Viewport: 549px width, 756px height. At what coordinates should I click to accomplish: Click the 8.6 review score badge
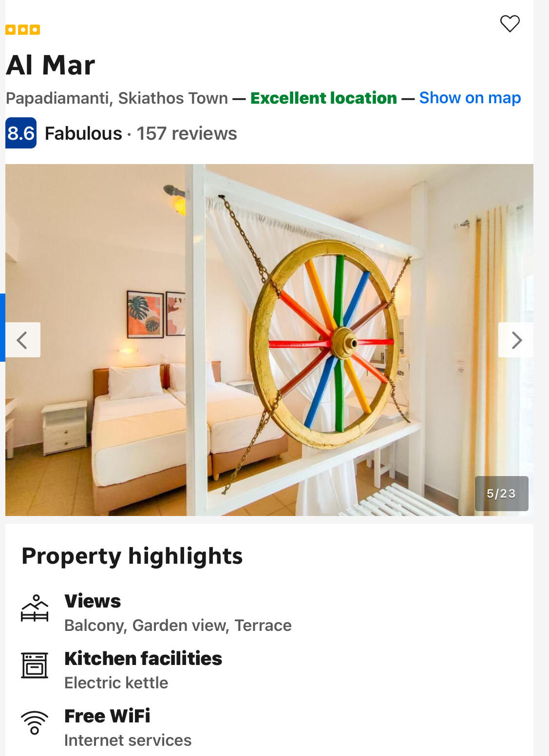21,133
